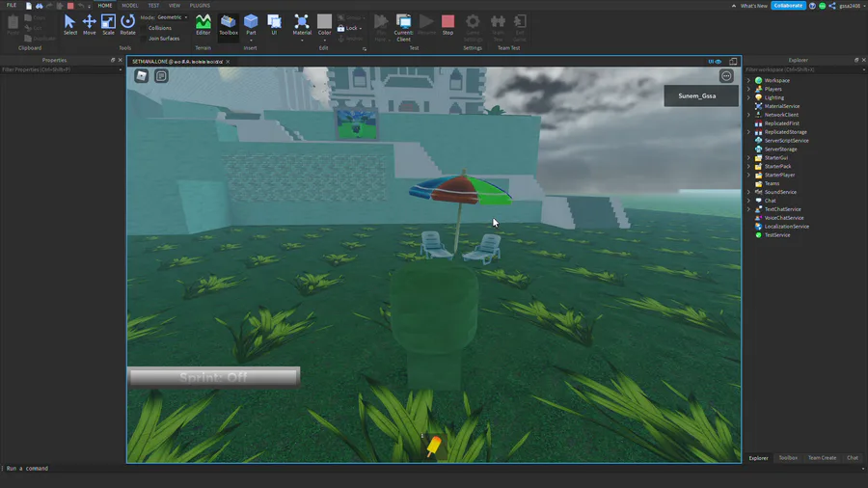The width and height of the screenshot is (868, 488).
Task: Switch to the PLUGINS ribbon tab
Action: click(200, 5)
